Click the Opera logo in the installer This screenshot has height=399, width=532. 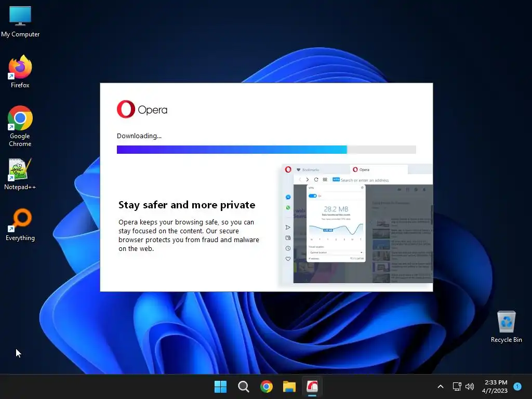pos(142,109)
